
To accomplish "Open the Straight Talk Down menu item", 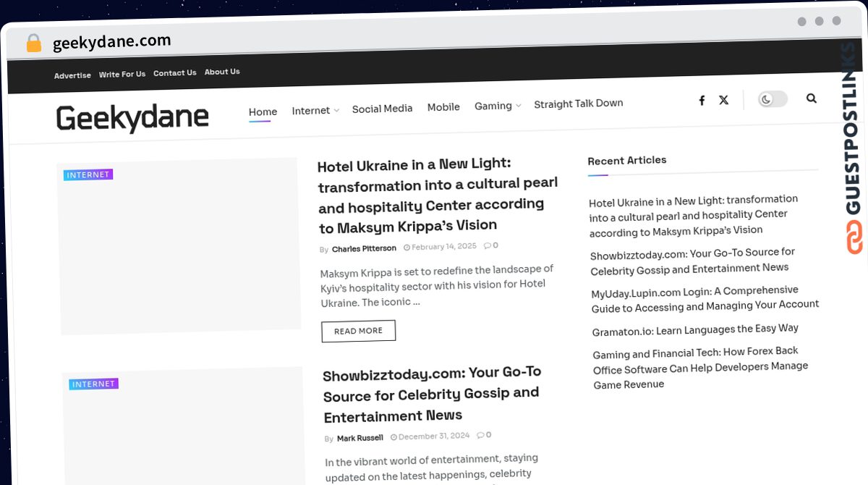I will (579, 104).
